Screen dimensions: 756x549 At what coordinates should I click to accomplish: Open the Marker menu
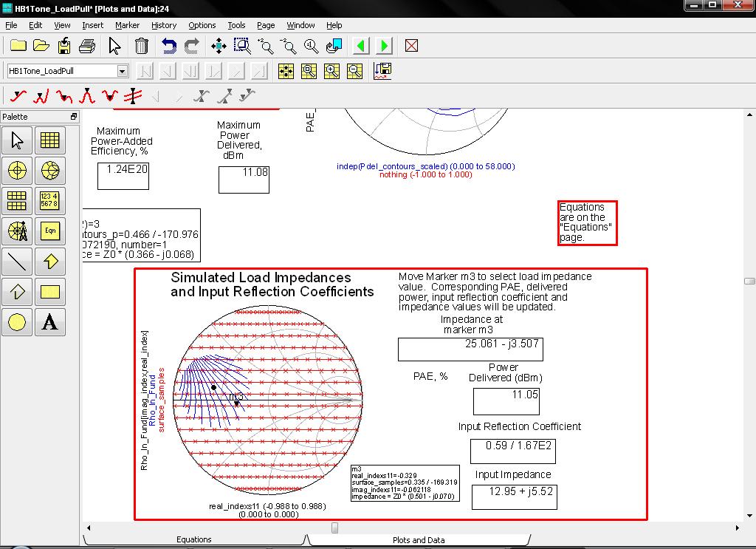pos(127,25)
